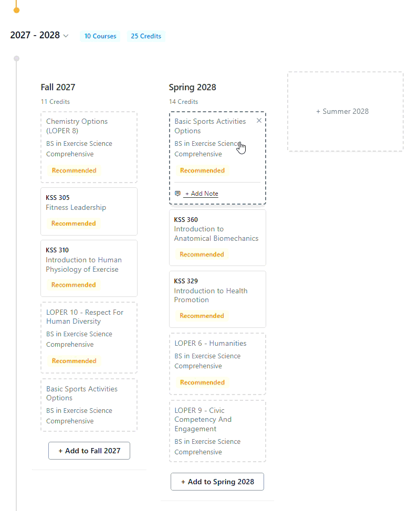Expand the 2027 - 2028 year dropdown

tap(66, 36)
